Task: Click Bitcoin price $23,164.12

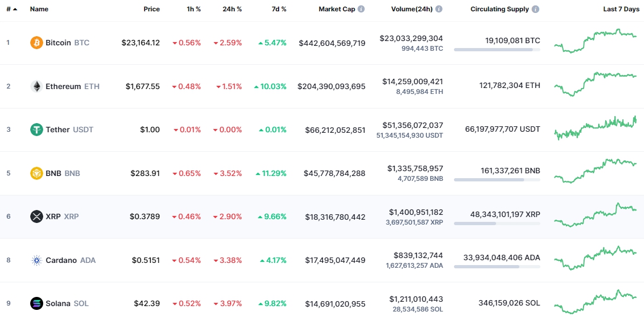Action: [140, 43]
